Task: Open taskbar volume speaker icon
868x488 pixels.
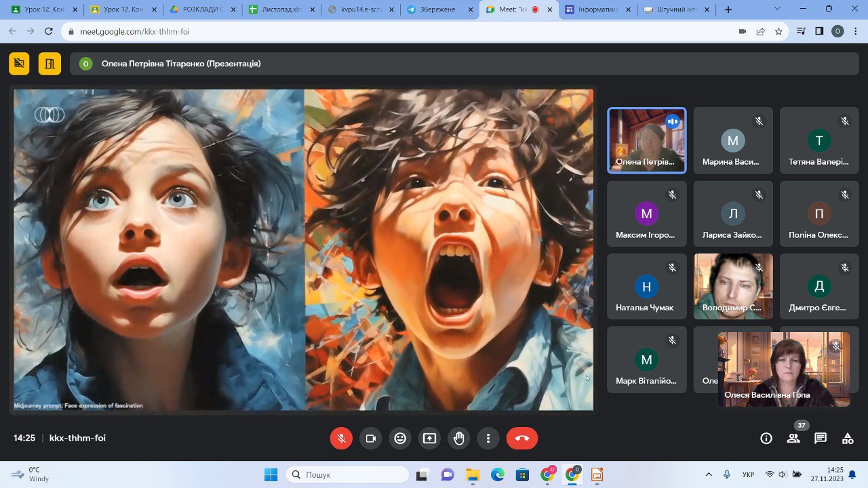Action: pos(782,474)
